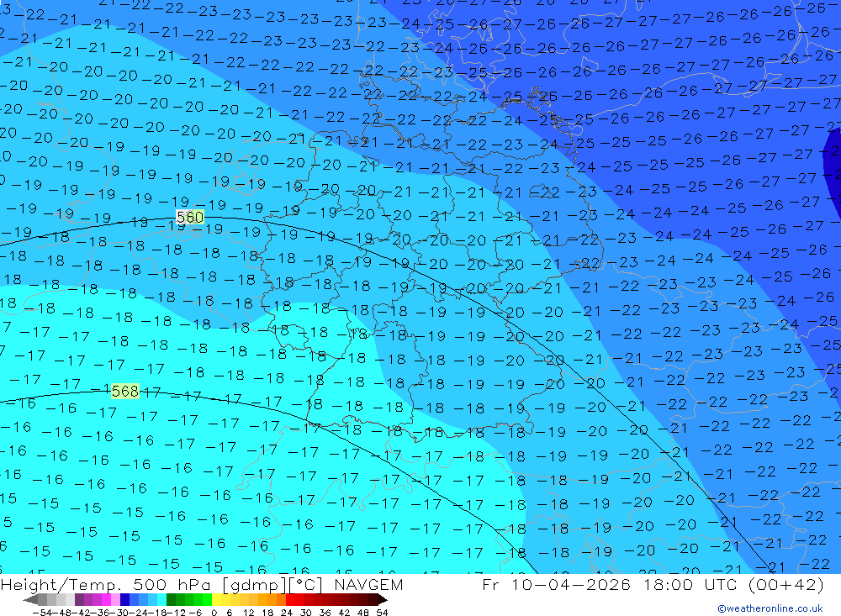
Task: Pick the dark blue legend swatch near -30
Action: pyautogui.click(x=124, y=599)
